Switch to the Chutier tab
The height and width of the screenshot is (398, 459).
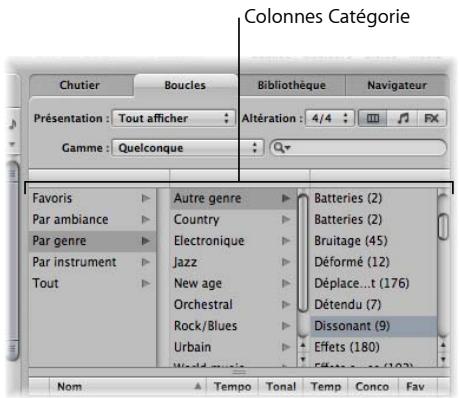point(80,85)
